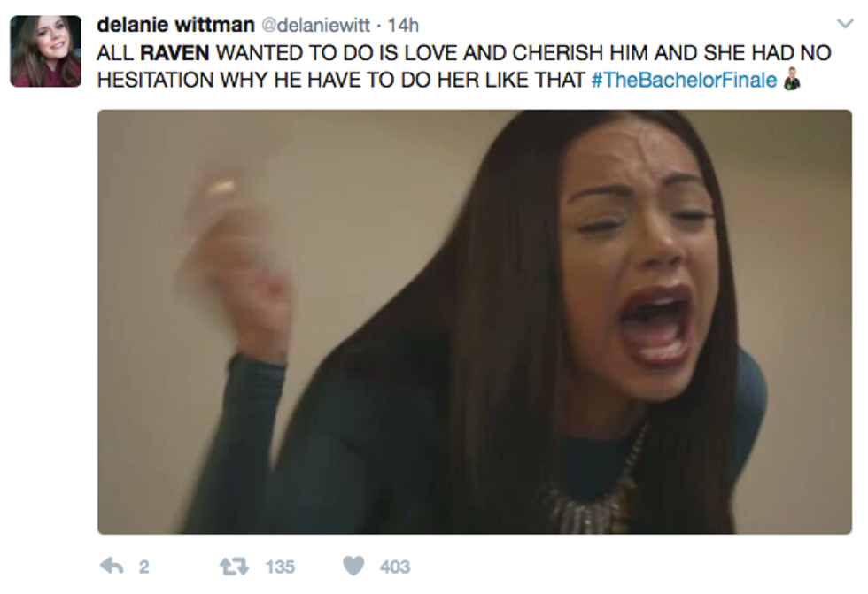Open the #TheBachelorFinale hashtag

[x=684, y=80]
